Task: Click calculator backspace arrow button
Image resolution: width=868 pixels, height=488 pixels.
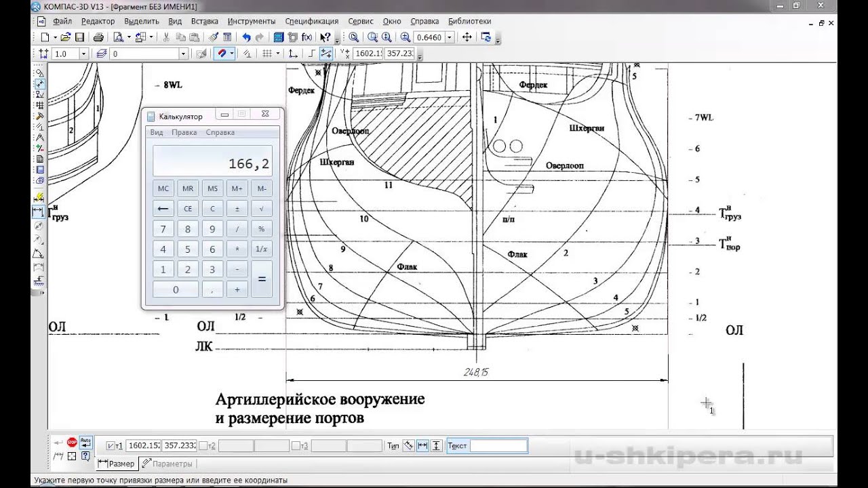Action: click(163, 209)
